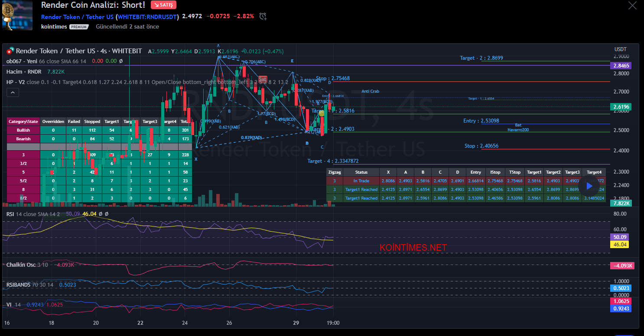Image resolution: width=644 pixels, height=336 pixels.
Task: Click the IStop column header
Action: (495, 172)
